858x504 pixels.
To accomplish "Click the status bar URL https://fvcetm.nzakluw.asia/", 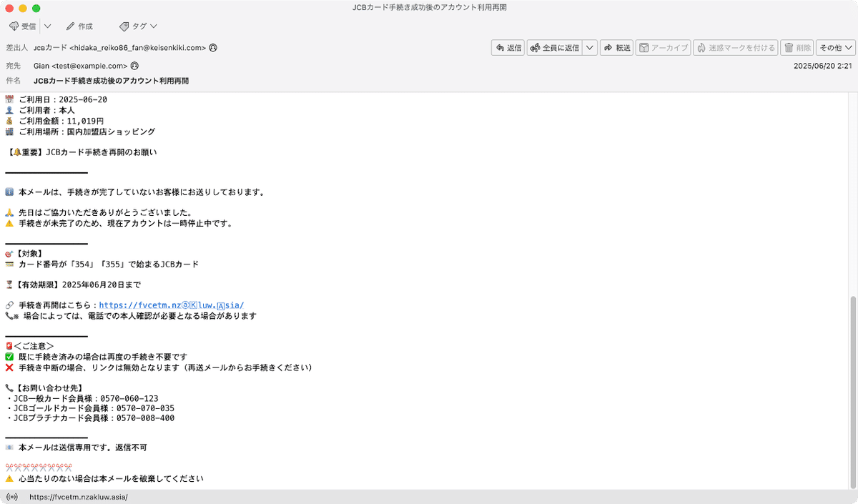I will point(79,497).
